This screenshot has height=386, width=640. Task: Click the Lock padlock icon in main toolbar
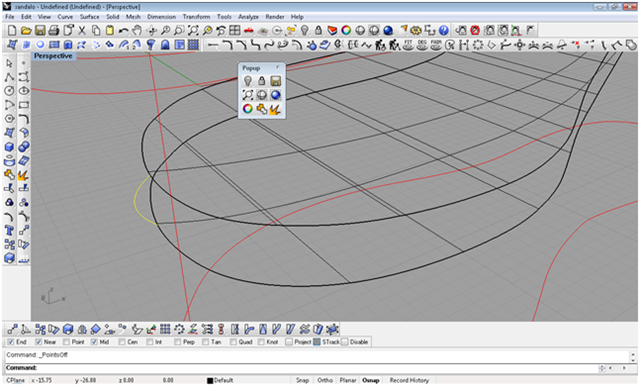[318, 31]
